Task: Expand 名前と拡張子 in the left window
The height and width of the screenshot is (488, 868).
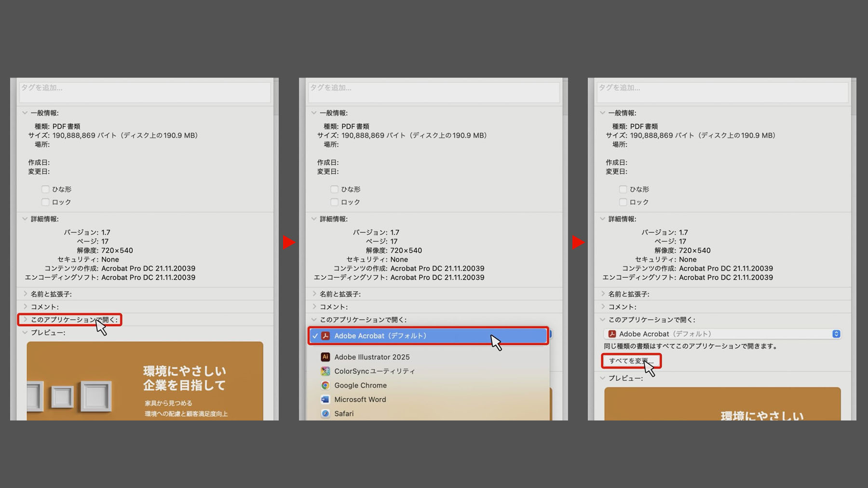Action: click(x=25, y=294)
